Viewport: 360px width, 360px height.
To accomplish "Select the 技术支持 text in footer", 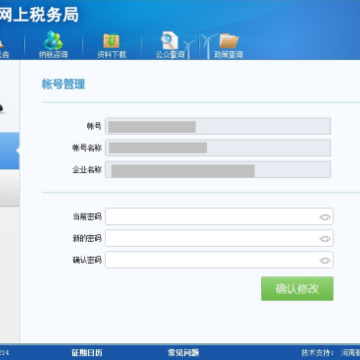I will [316, 353].
